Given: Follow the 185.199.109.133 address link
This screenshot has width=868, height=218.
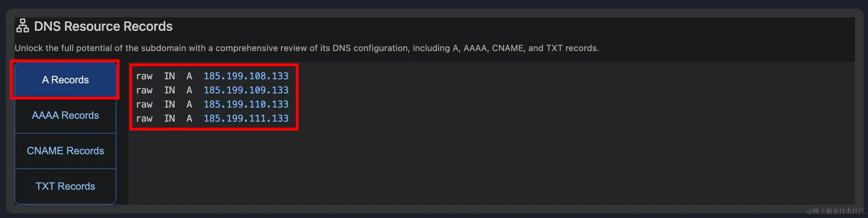Looking at the screenshot, I should pos(246,90).
